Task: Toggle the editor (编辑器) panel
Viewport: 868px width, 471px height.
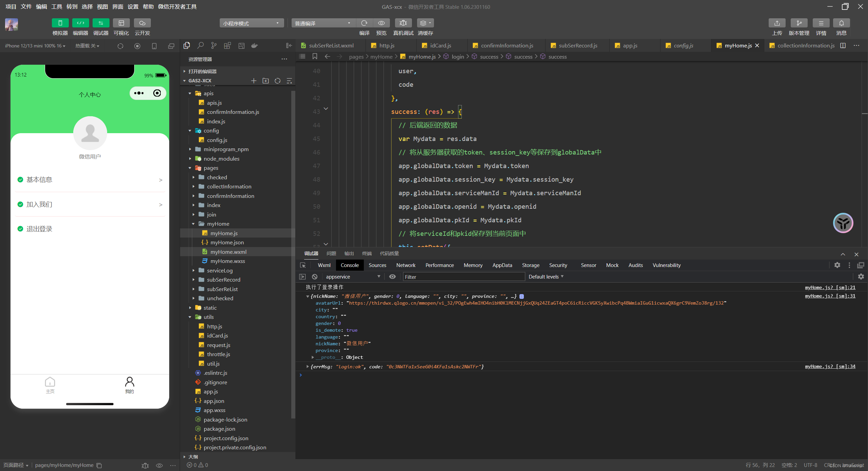Action: coord(80,23)
